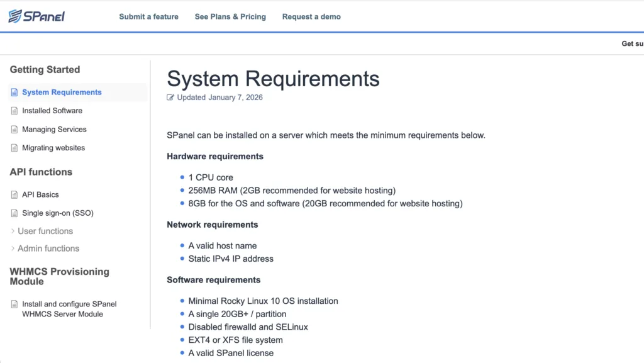Open Request a demo link

point(311,17)
